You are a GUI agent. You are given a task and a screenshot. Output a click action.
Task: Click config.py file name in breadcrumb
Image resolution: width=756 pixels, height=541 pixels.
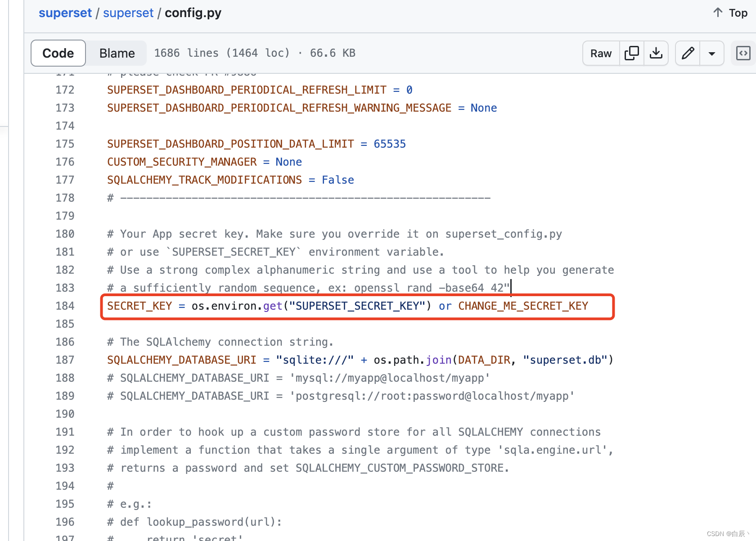pyautogui.click(x=193, y=13)
